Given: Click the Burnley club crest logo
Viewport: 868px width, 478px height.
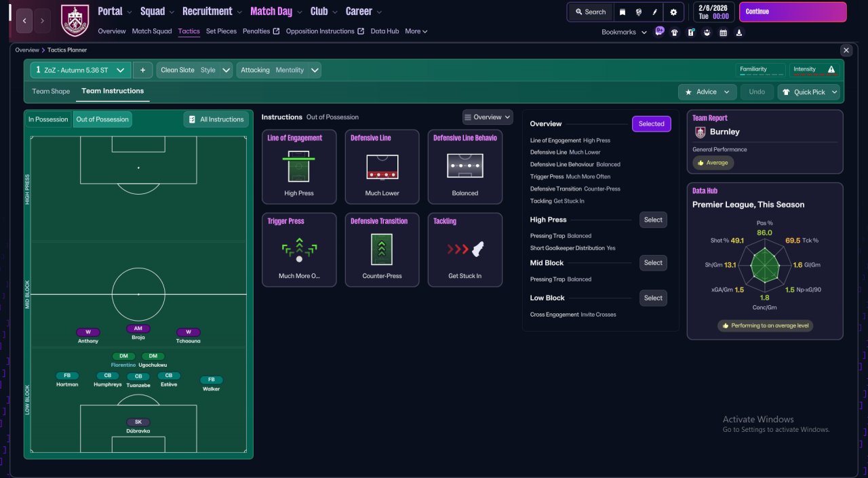Looking at the screenshot, I should [x=75, y=21].
